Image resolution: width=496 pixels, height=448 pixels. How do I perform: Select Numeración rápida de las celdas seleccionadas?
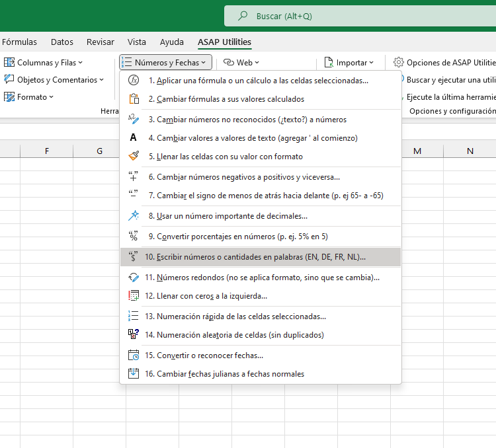click(261, 316)
